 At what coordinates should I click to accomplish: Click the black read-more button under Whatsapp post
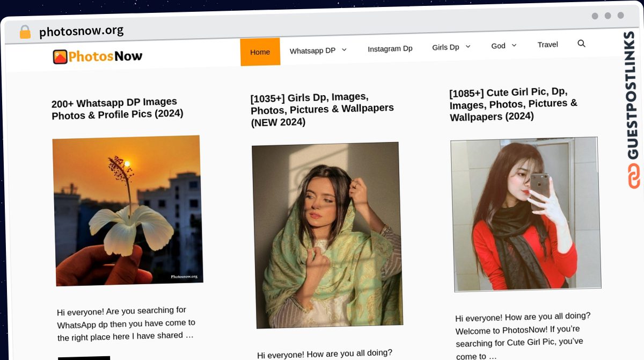[x=84, y=358]
